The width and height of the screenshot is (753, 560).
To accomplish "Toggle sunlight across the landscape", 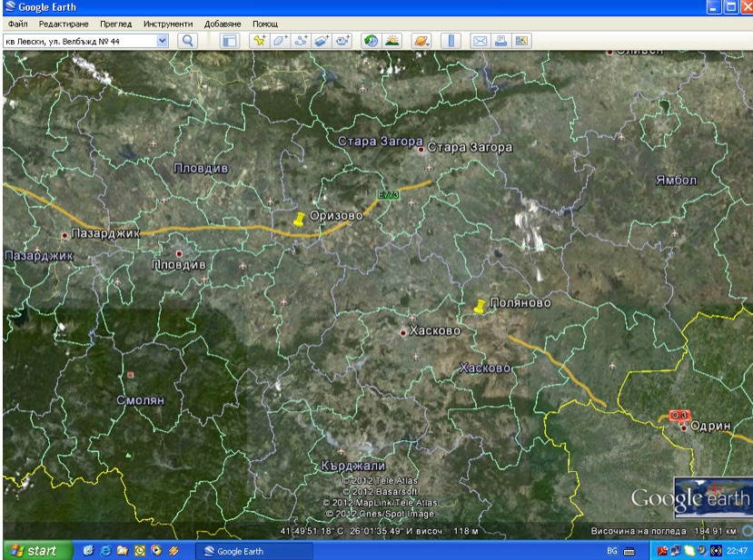I will point(392,41).
